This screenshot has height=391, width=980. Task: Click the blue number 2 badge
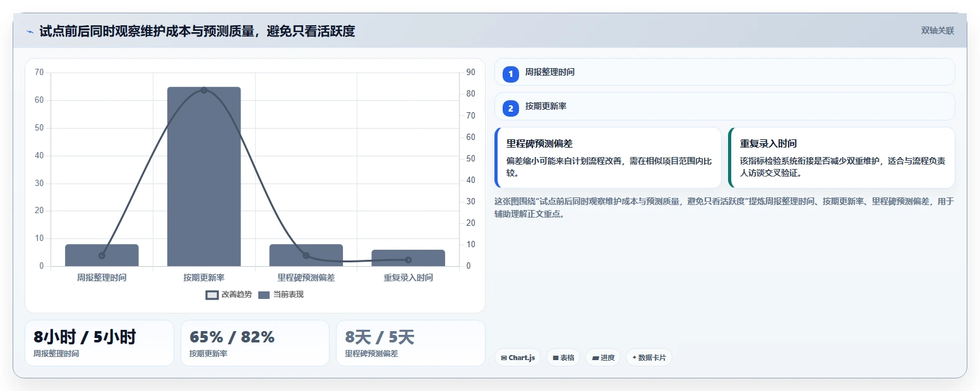point(511,108)
